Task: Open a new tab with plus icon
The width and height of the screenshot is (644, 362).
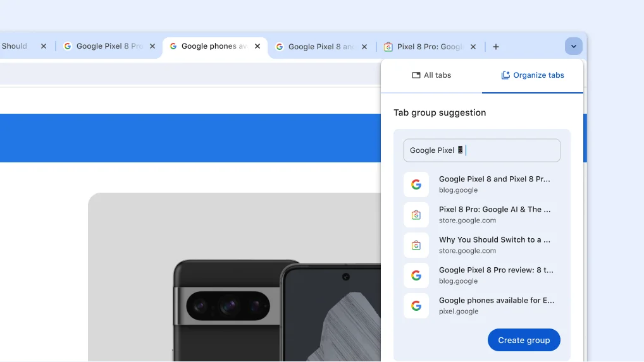Action: [496, 47]
